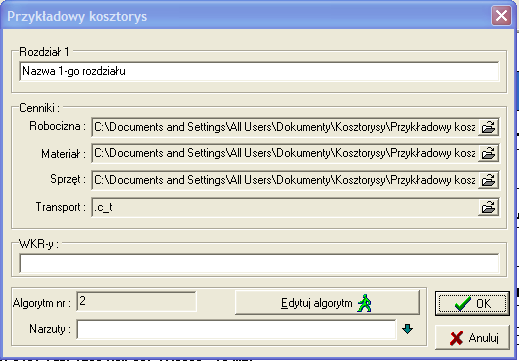This screenshot has width=519, height=361.
Task: Focus the Rozdział 1 name field
Action: point(259,71)
